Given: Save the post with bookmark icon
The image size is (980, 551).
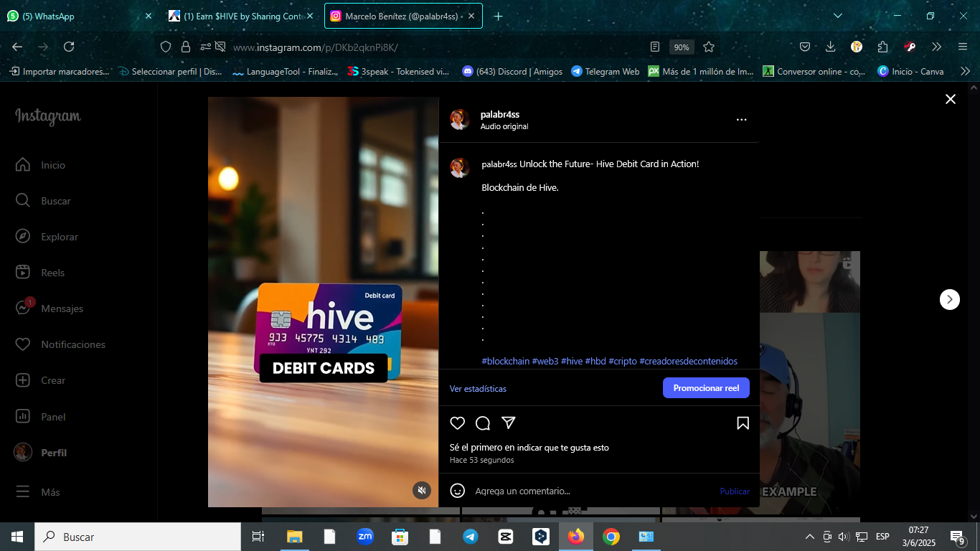Looking at the screenshot, I should 743,423.
